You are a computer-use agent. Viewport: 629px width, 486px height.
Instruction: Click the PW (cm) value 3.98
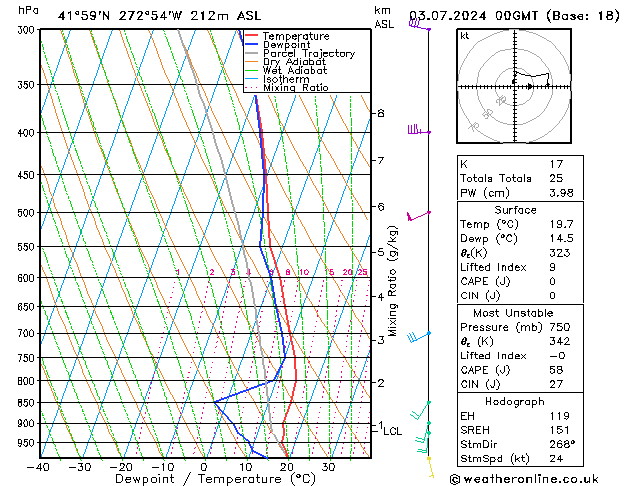click(x=561, y=193)
